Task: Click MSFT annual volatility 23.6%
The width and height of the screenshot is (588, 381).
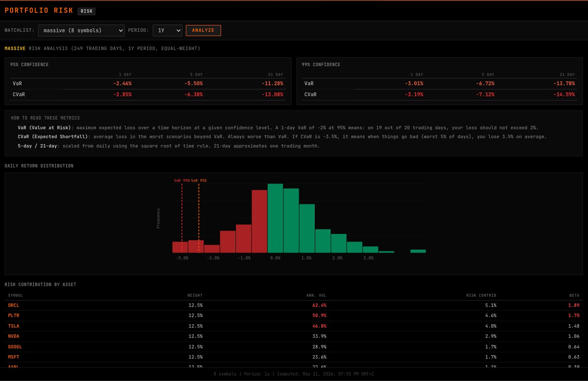Action: pyautogui.click(x=319, y=357)
